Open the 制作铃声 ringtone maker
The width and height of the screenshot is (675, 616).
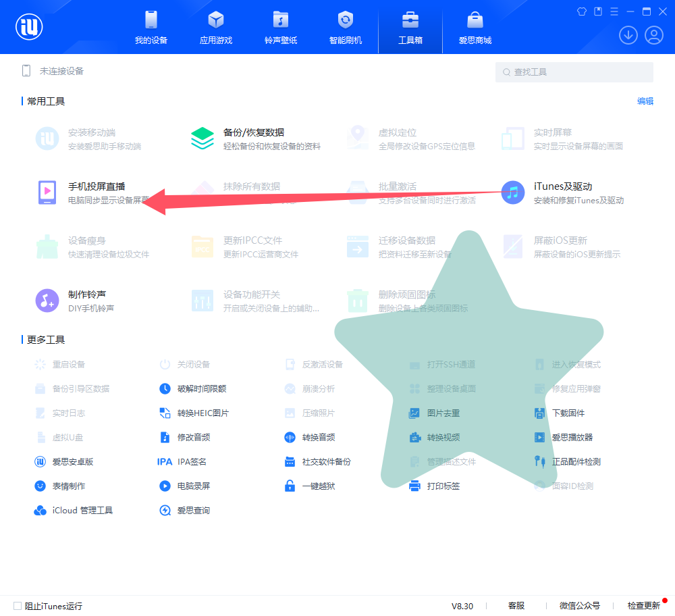(x=75, y=301)
